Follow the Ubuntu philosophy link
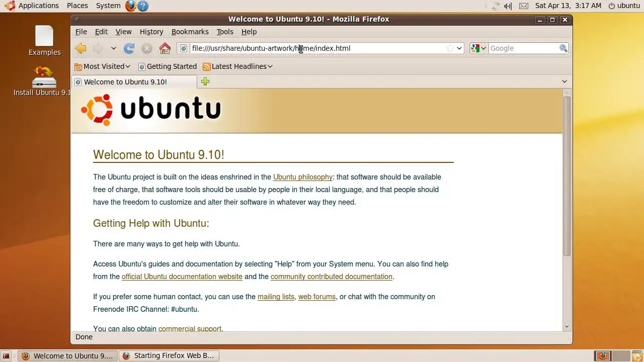The image size is (644, 362). (x=303, y=177)
